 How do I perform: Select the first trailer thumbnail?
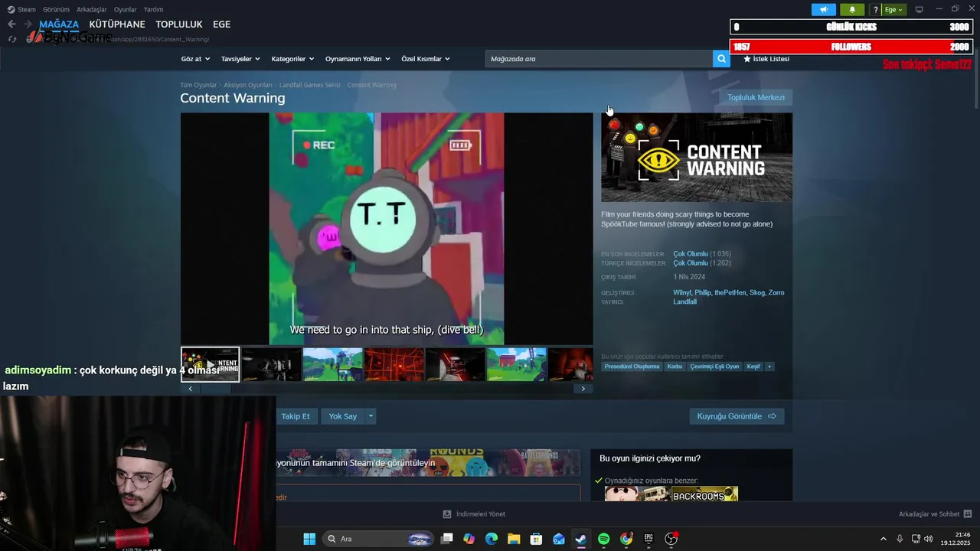pos(211,364)
